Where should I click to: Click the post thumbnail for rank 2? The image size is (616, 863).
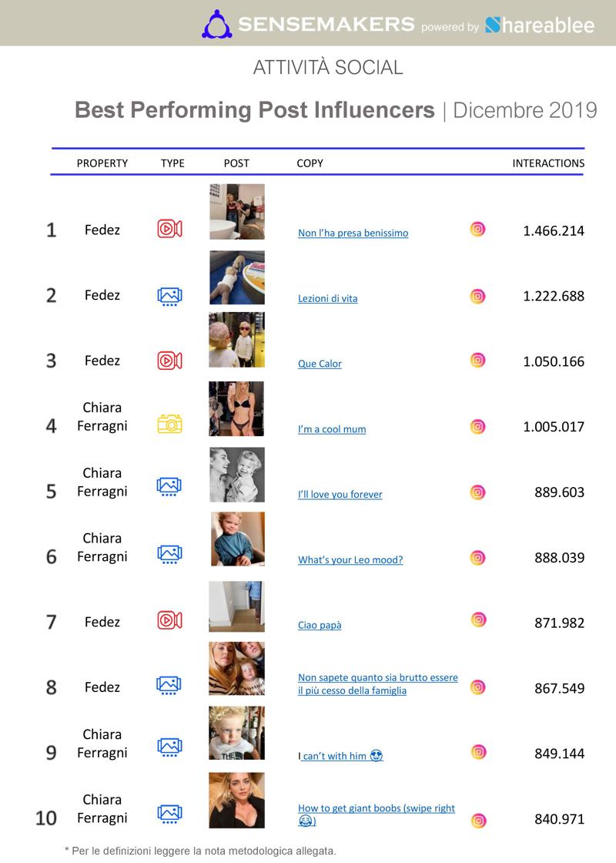coord(237,277)
